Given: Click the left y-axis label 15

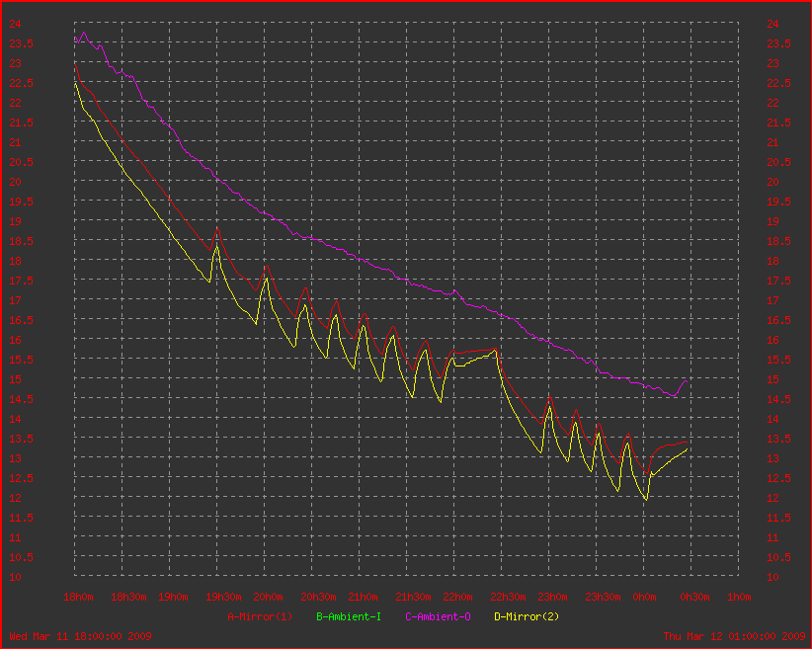Looking at the screenshot, I should coord(15,379).
